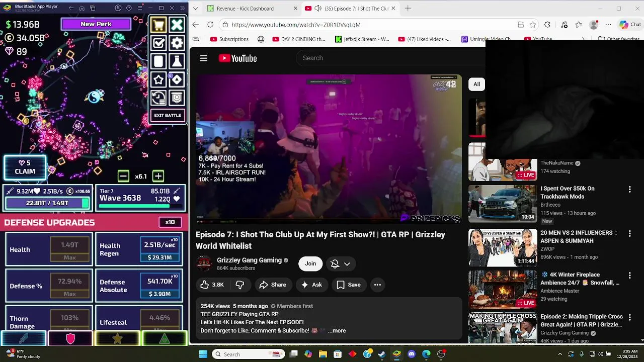
Task: Open Grizzley Gang Gaming channel name
Action: 249,260
